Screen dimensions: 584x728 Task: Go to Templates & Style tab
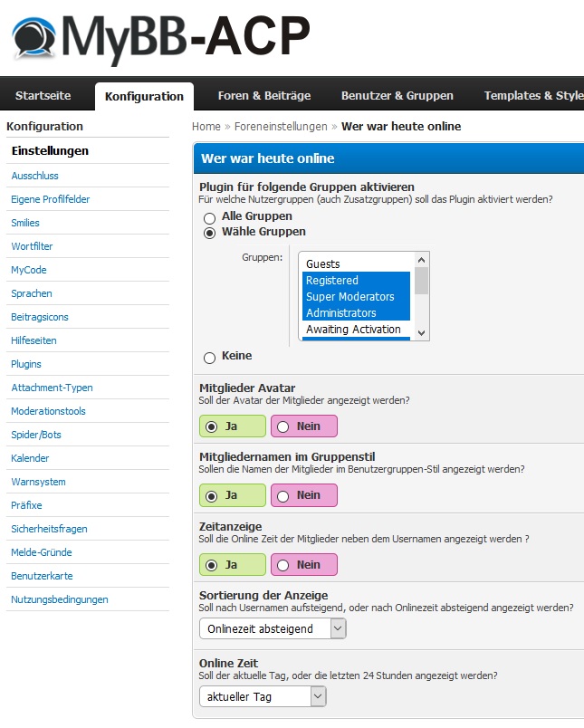coord(534,96)
